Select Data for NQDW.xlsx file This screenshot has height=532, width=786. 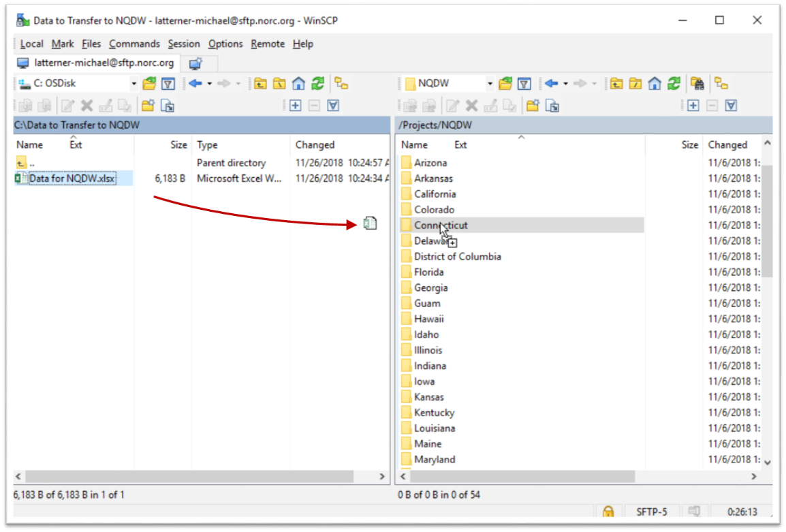(x=72, y=178)
